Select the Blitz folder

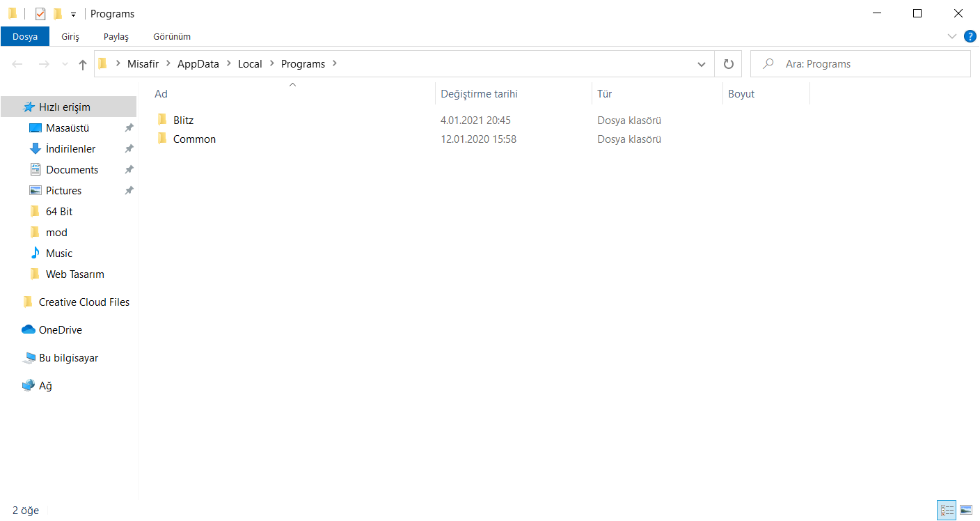click(184, 120)
